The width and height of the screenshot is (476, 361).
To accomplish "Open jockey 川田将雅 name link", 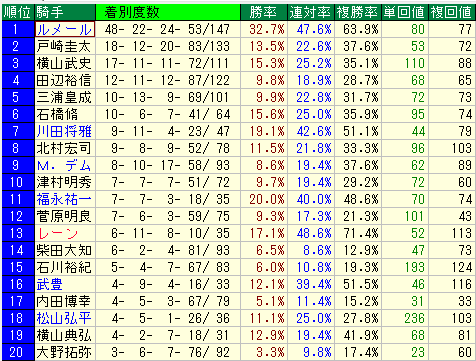I will (64, 131).
